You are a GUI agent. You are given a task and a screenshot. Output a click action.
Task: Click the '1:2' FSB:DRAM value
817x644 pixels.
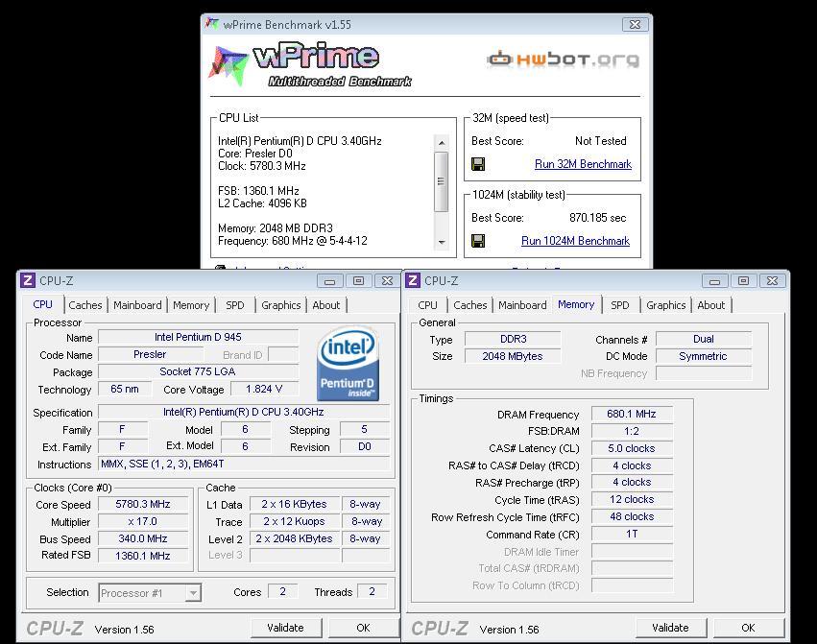click(x=632, y=432)
